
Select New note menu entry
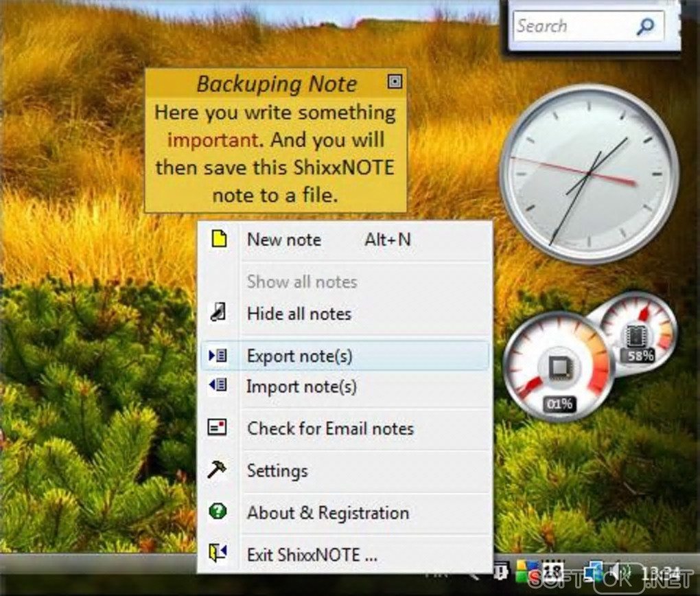click(x=345, y=240)
